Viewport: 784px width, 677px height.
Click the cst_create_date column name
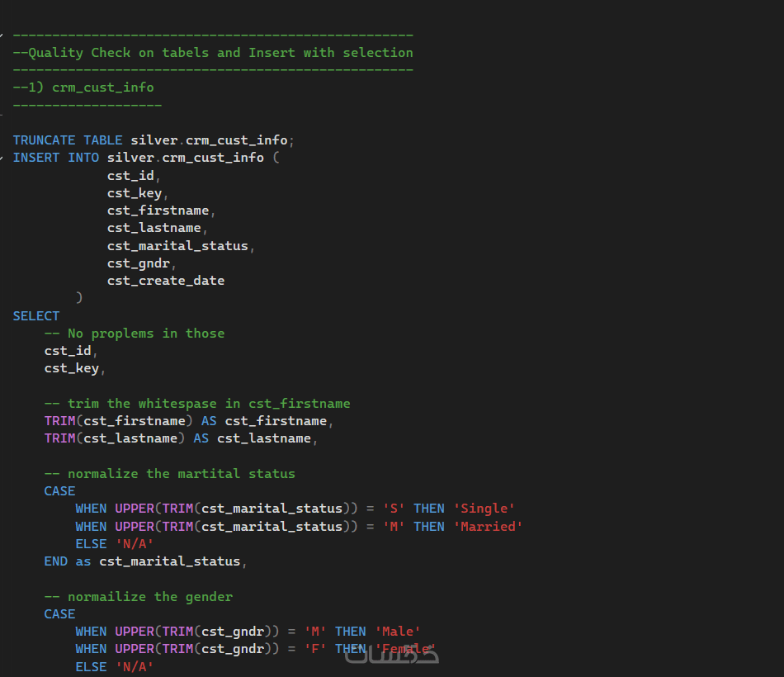[166, 281]
